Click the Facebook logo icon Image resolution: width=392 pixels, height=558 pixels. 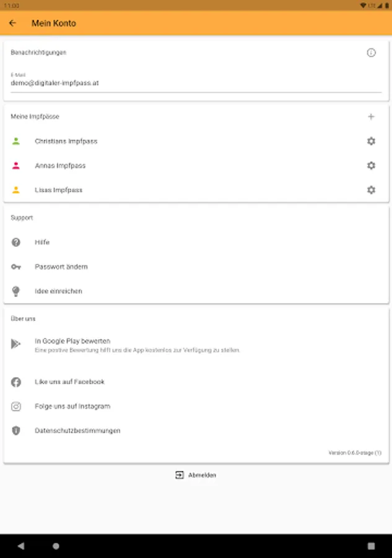click(16, 382)
